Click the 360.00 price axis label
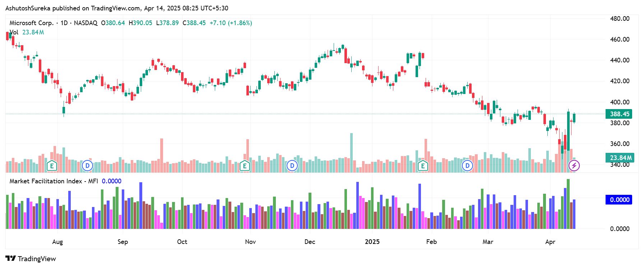 (x=620, y=144)
